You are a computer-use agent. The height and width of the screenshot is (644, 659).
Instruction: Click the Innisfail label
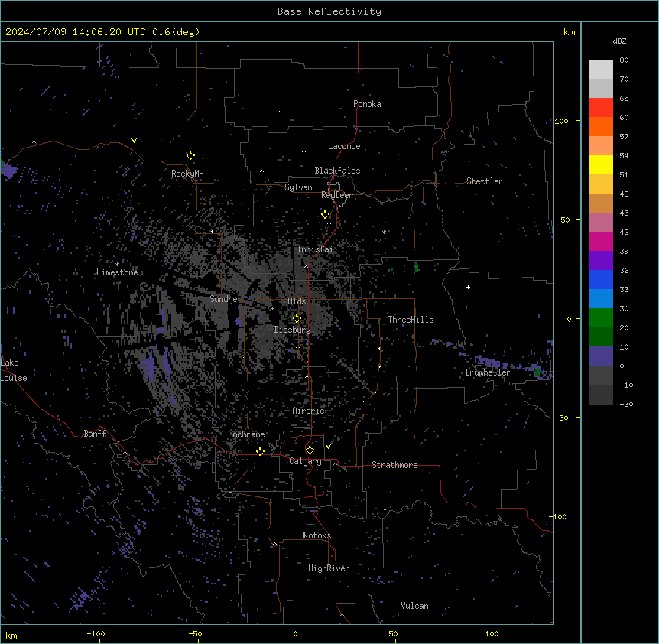click(317, 249)
